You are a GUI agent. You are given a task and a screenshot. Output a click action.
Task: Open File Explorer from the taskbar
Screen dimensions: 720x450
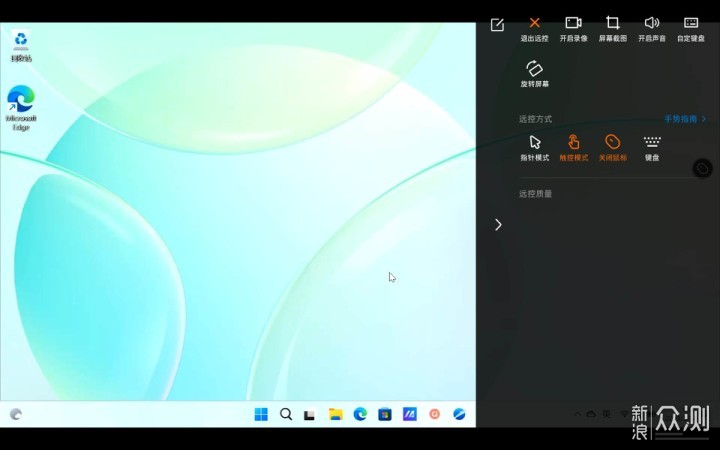pyautogui.click(x=335, y=414)
